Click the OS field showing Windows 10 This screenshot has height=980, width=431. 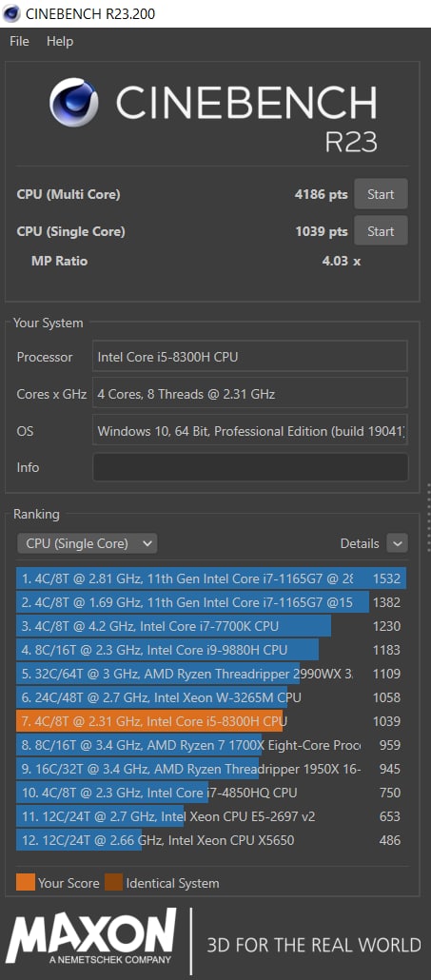(x=250, y=431)
